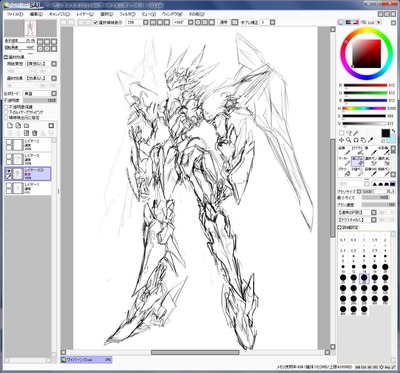
Task: Select the 選択ペン selection pen tool
Action: (x=370, y=161)
